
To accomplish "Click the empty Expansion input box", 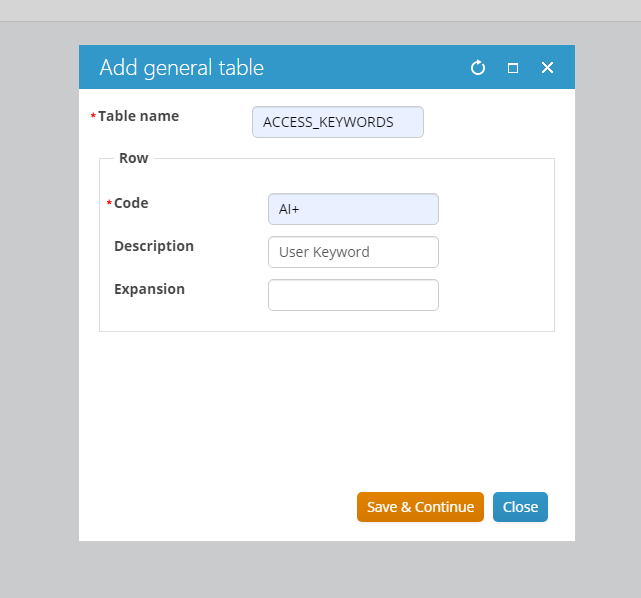I will 353,295.
